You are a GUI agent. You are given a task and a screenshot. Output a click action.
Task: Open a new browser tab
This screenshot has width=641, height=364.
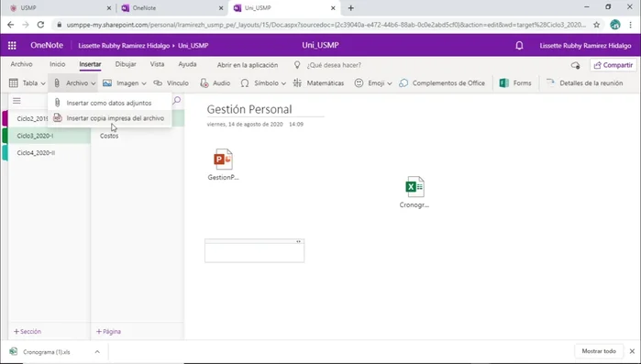pos(350,7)
